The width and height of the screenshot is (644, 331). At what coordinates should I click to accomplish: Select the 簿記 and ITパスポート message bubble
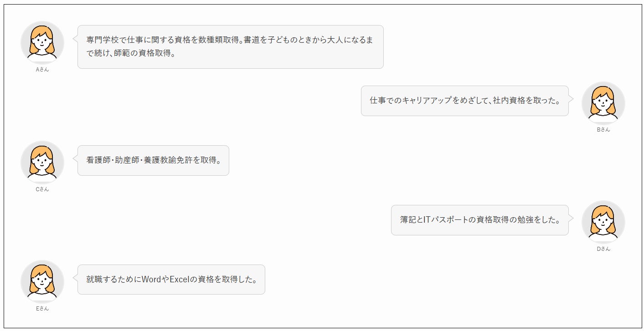(479, 220)
